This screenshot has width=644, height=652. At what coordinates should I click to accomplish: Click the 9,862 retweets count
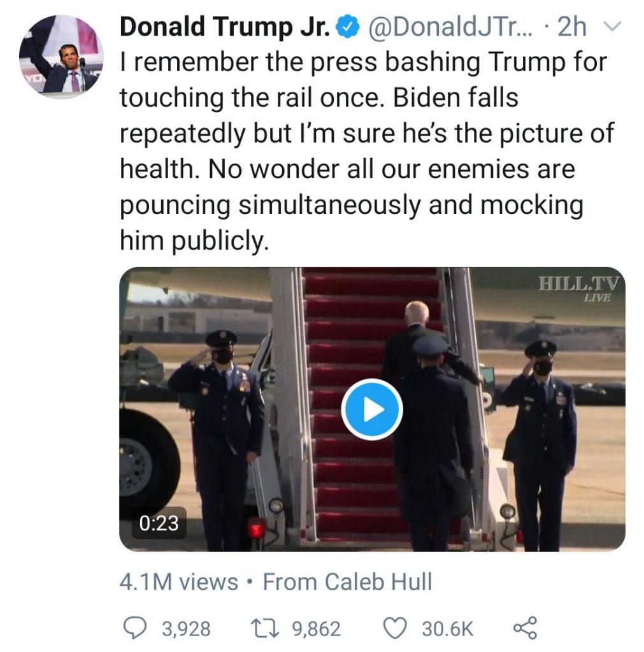click(x=317, y=629)
